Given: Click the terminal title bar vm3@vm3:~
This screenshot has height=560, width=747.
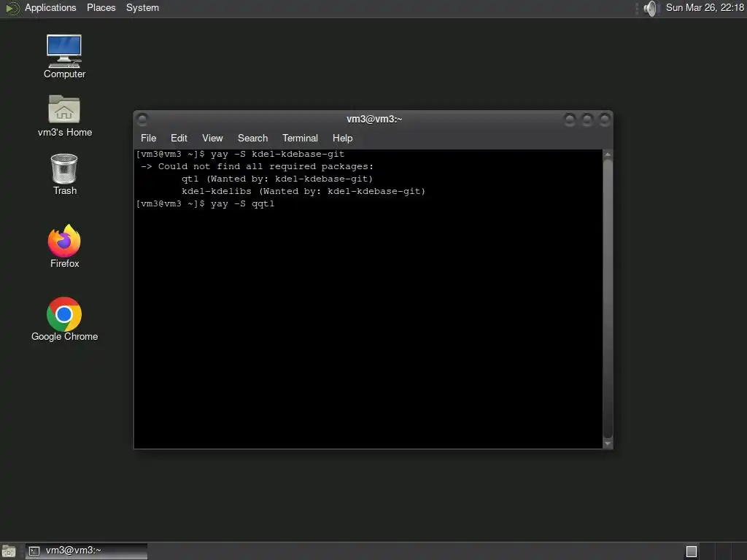Looking at the screenshot, I should [374, 119].
